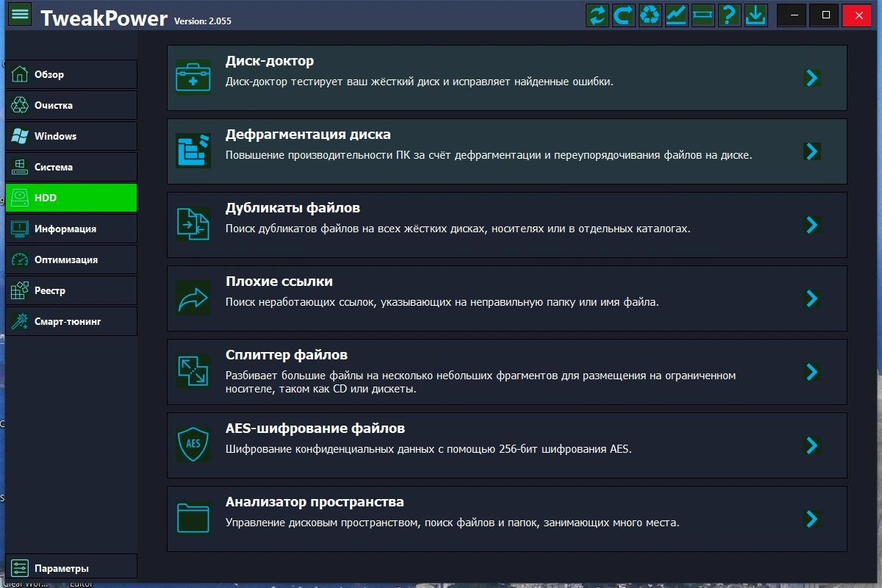Expand the Дефрагментация диска chevron arrow
This screenshot has height=588, width=882.
(811, 151)
